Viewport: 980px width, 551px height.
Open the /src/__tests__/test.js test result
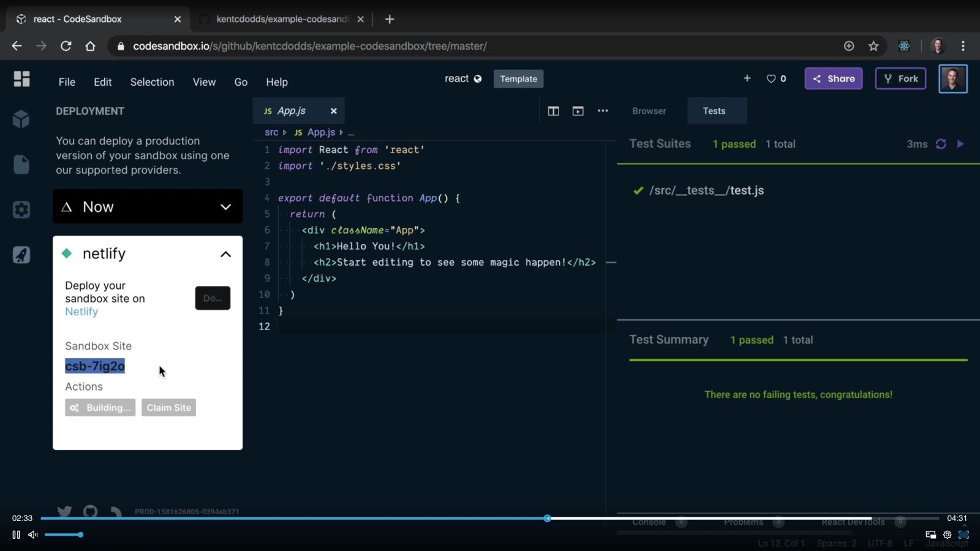coord(707,190)
